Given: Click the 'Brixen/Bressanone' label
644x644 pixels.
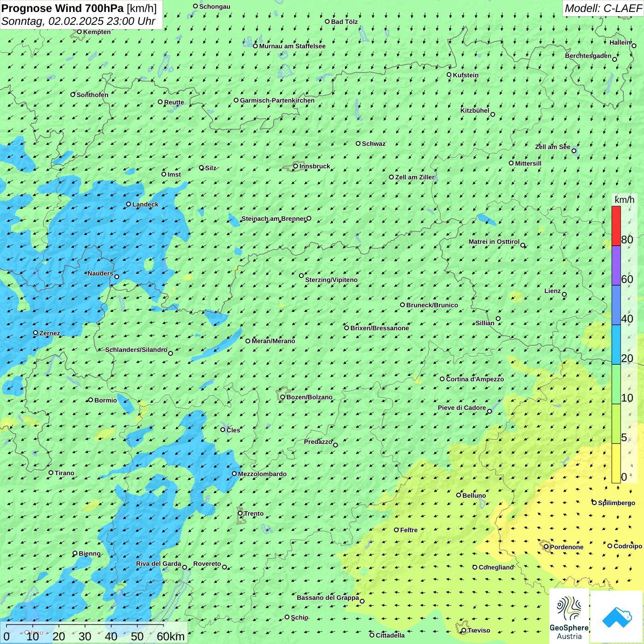Looking at the screenshot, I should (x=379, y=328).
